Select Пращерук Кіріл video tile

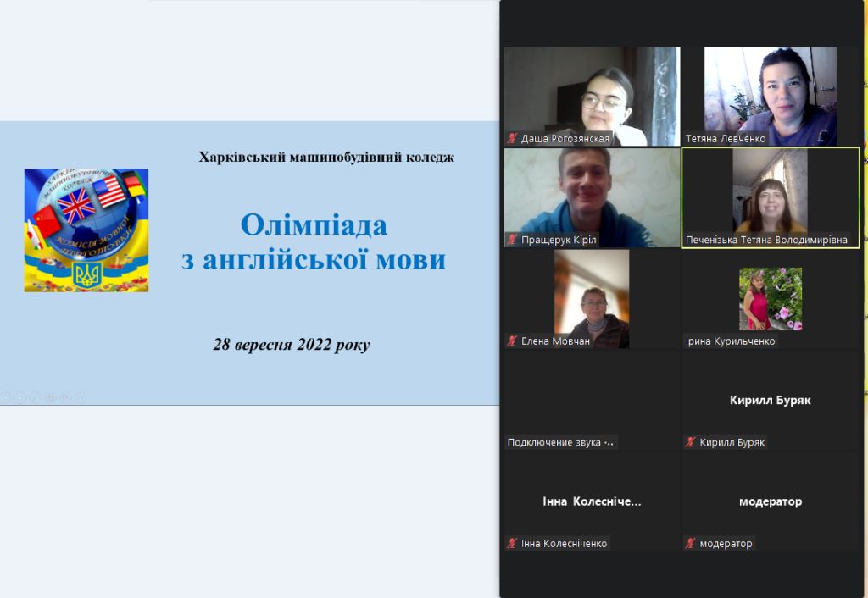[592, 197]
